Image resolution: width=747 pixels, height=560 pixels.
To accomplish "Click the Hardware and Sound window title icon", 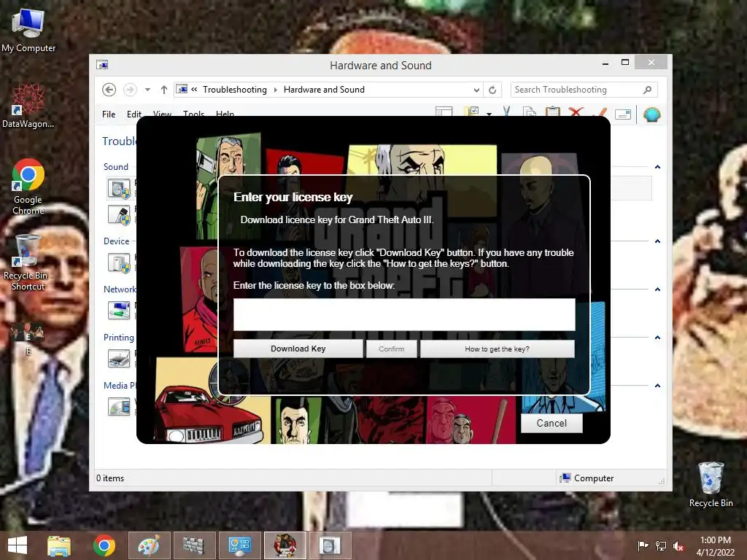I will (x=102, y=65).
